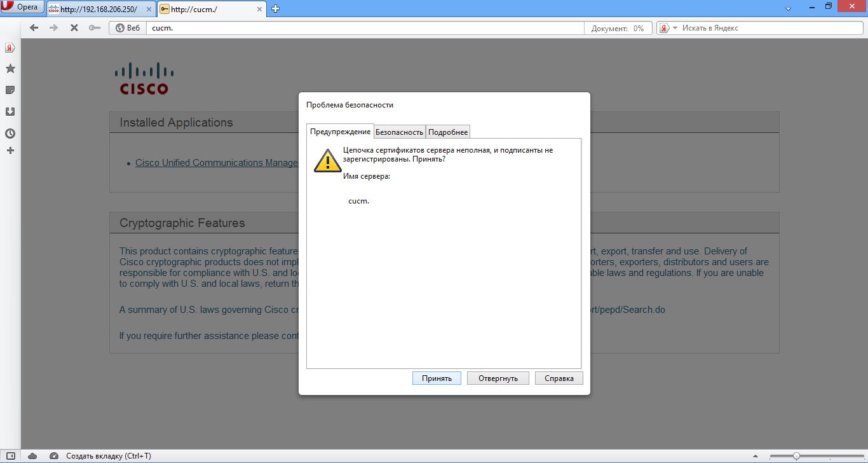This screenshot has width=868, height=463.
Task: Click the Имя сервера: label
Action: point(367,176)
